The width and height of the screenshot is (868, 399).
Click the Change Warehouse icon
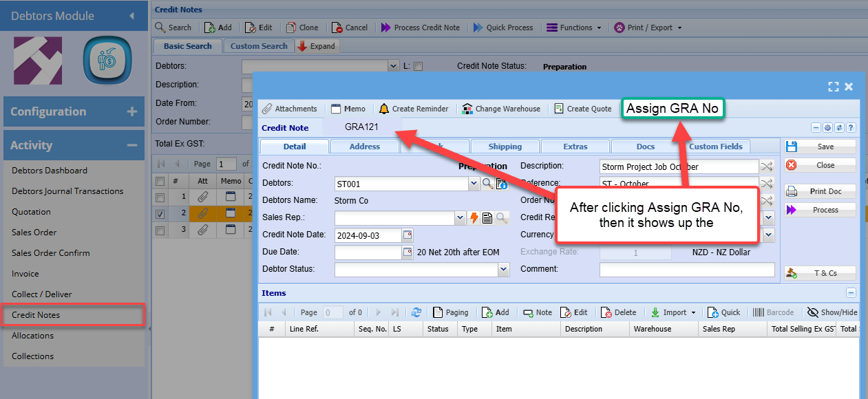(467, 109)
